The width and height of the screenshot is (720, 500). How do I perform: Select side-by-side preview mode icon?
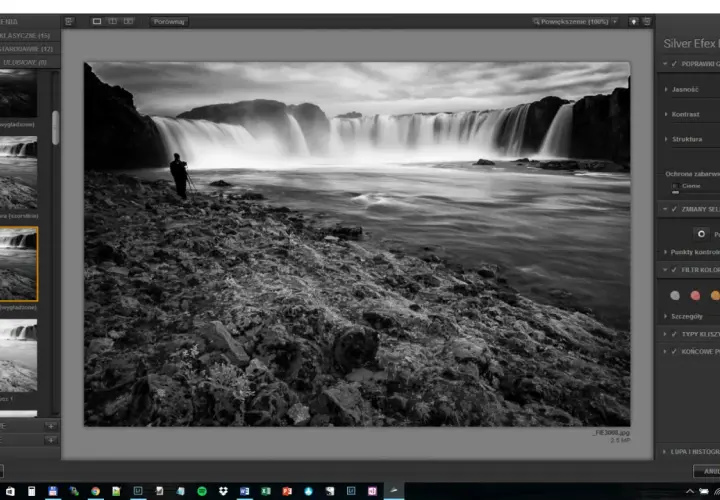[x=128, y=22]
